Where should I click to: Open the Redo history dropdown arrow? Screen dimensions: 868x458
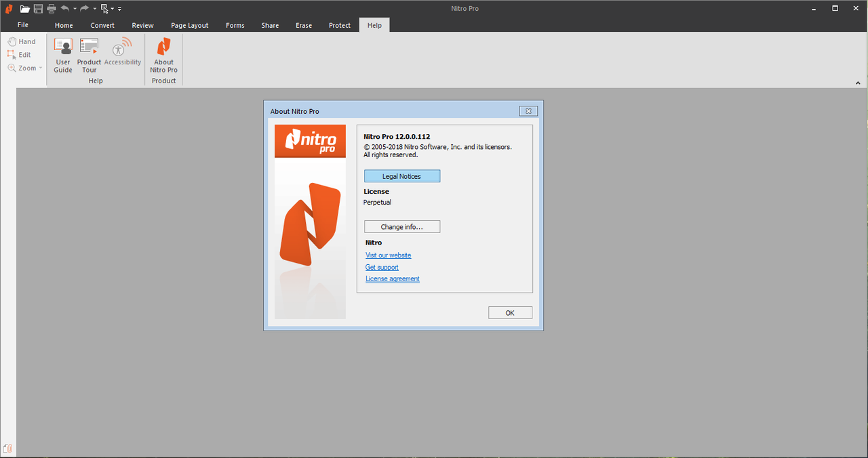click(94, 9)
